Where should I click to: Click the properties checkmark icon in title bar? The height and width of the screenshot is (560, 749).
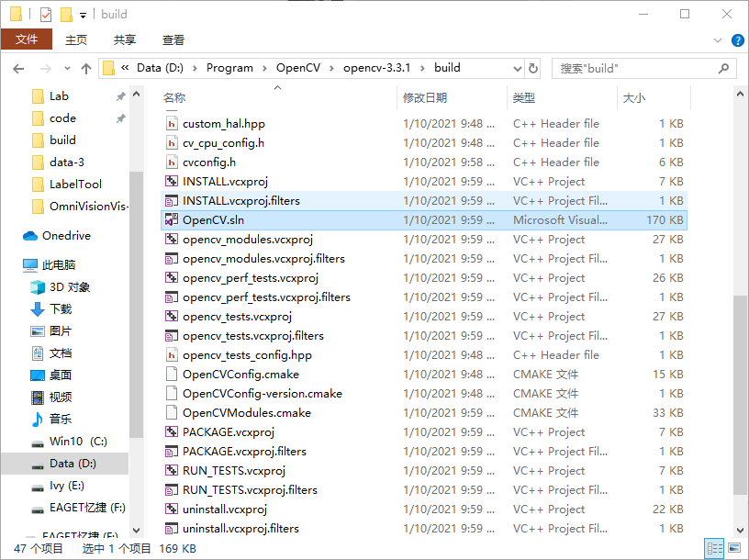[45, 15]
